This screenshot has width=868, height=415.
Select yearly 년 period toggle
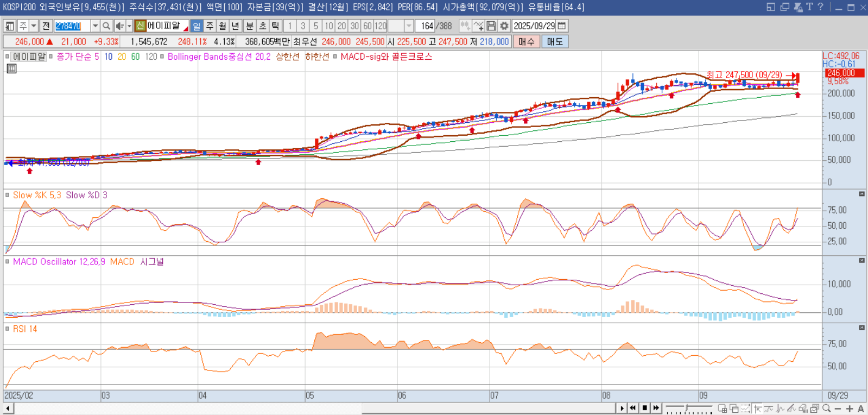[236, 26]
